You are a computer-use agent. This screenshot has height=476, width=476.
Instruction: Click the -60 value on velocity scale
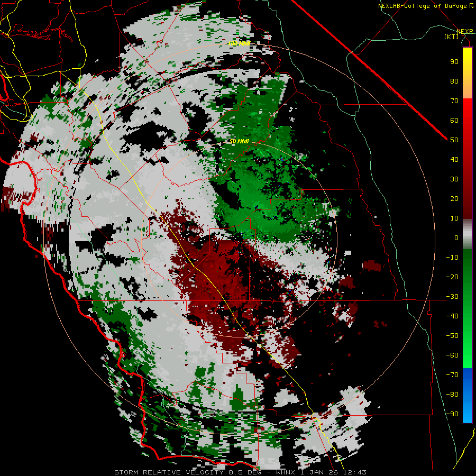[452, 355]
